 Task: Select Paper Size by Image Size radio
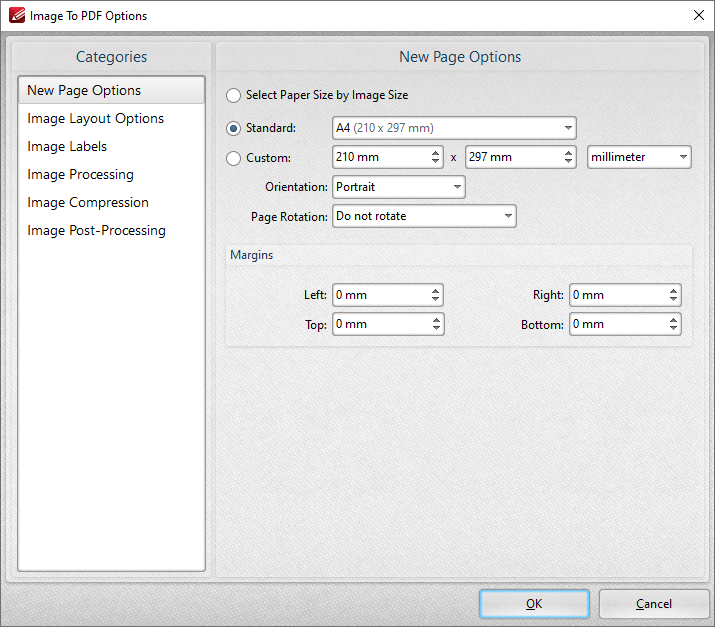(233, 95)
